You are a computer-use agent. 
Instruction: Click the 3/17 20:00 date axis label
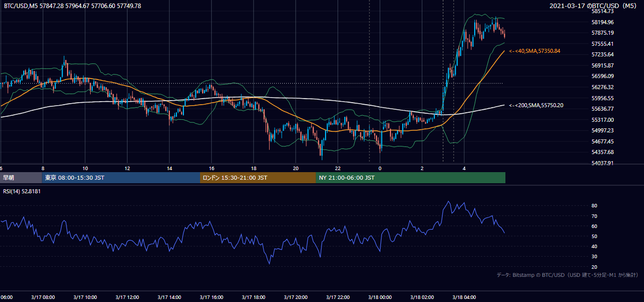tap(295, 297)
